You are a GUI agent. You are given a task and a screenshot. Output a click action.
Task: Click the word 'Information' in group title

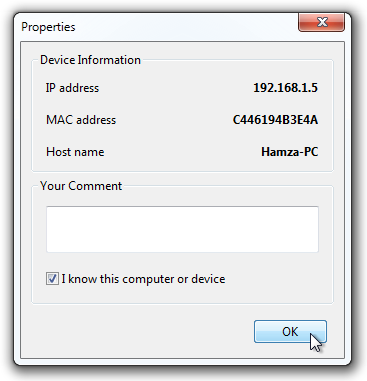(109, 60)
